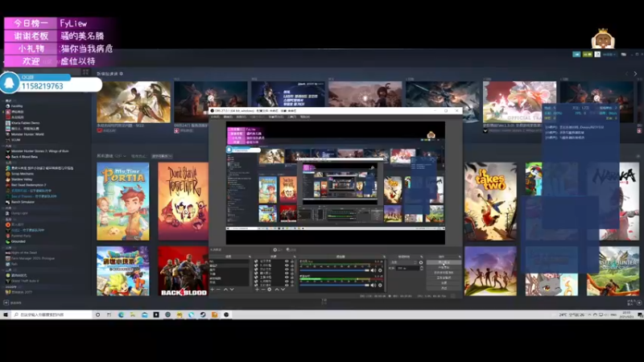This screenshot has width=644, height=362.
Task: Open Task View on taskbar
Action: coord(109,315)
